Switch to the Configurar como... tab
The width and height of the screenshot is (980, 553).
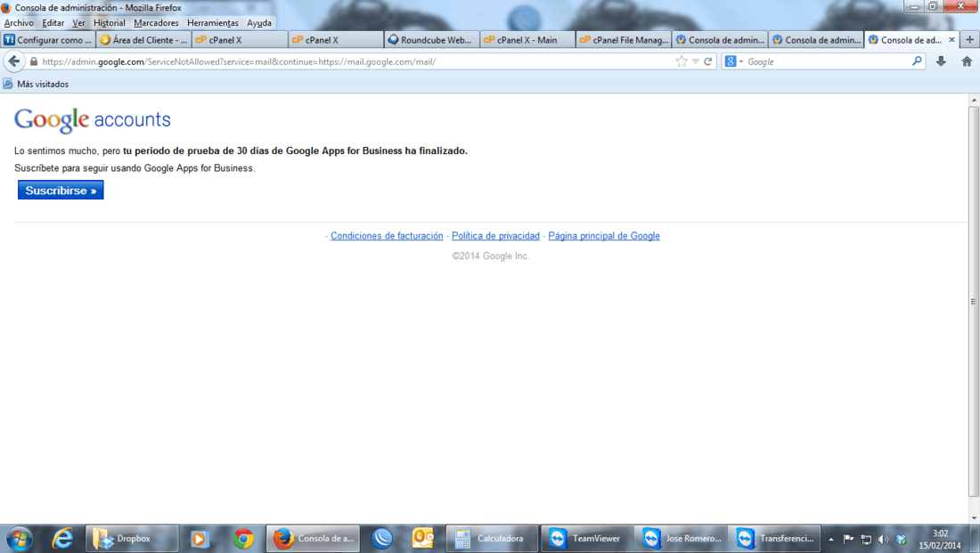pos(48,39)
